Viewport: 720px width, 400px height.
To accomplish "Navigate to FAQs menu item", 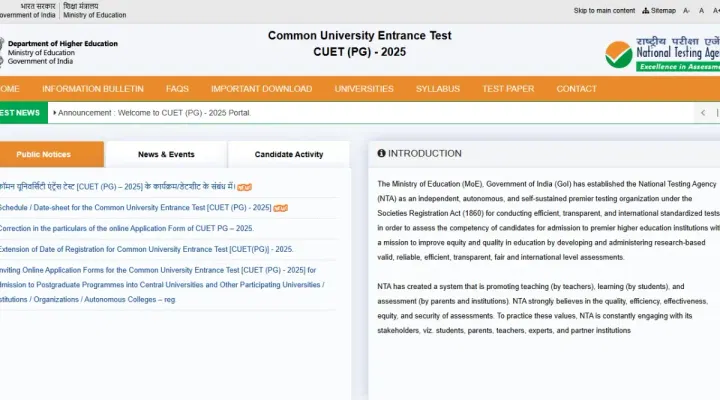I will [x=177, y=89].
